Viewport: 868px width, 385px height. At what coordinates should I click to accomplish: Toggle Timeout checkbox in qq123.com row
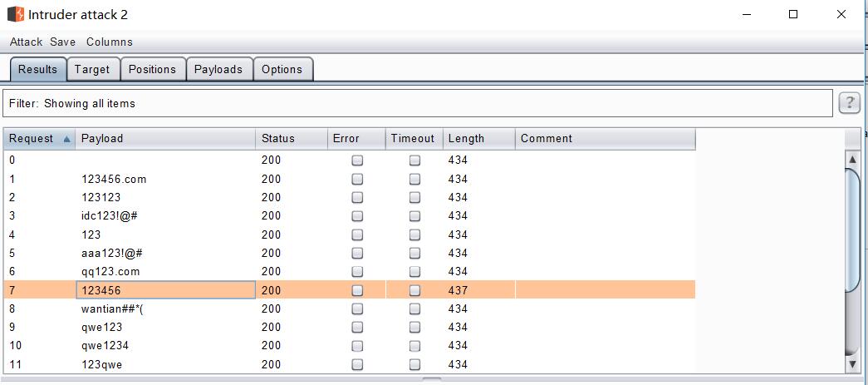coord(414,271)
